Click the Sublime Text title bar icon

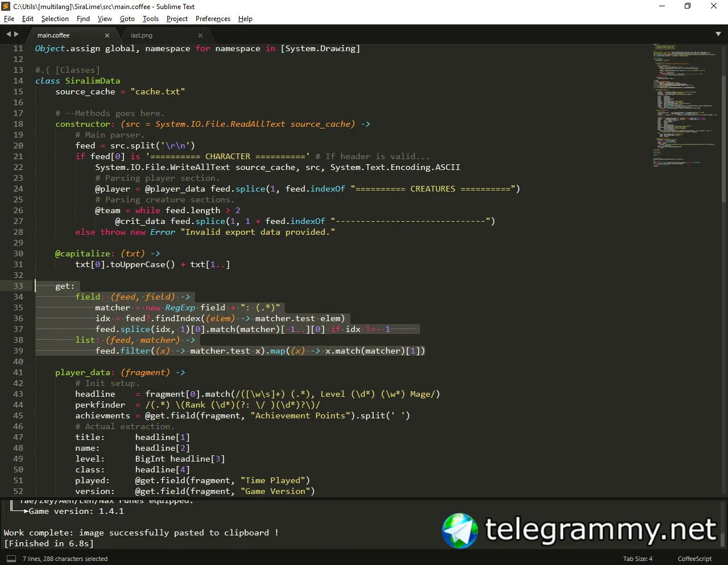(7, 6)
